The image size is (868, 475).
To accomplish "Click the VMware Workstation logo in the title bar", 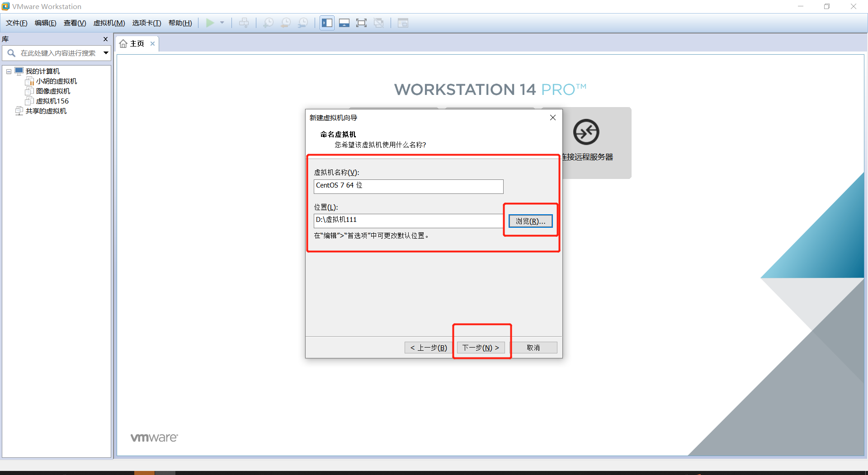I will (5, 6).
